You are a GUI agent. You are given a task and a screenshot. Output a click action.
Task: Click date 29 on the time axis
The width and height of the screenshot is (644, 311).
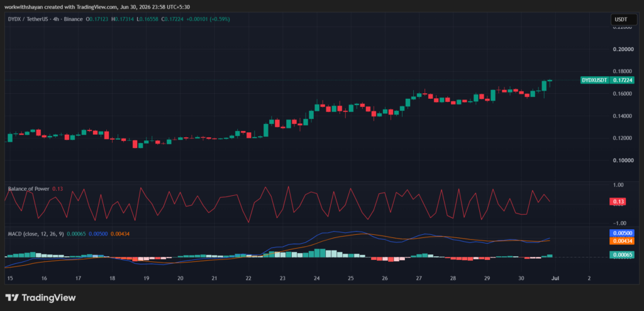(x=487, y=278)
